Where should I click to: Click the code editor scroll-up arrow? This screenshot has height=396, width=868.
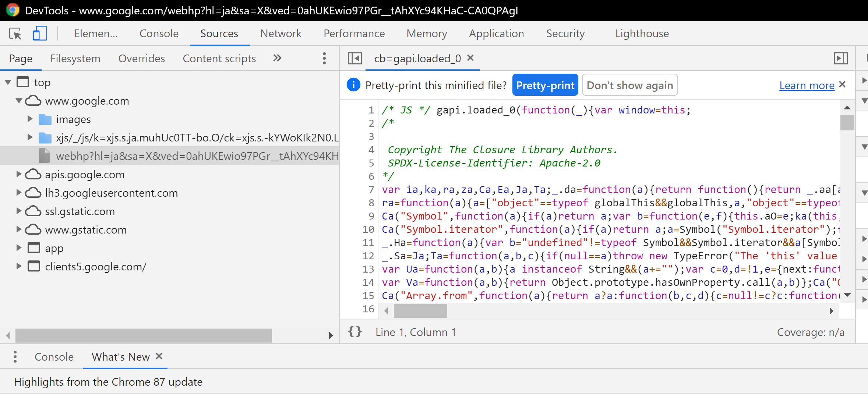[x=847, y=108]
